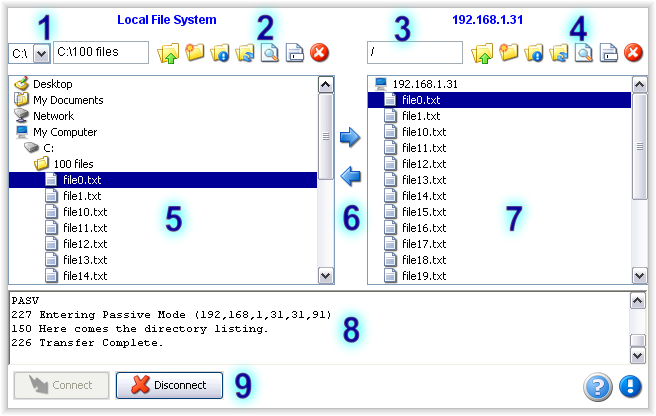Select remote file15.txt
Image resolution: width=656 pixels, height=416 pixels.
click(424, 212)
